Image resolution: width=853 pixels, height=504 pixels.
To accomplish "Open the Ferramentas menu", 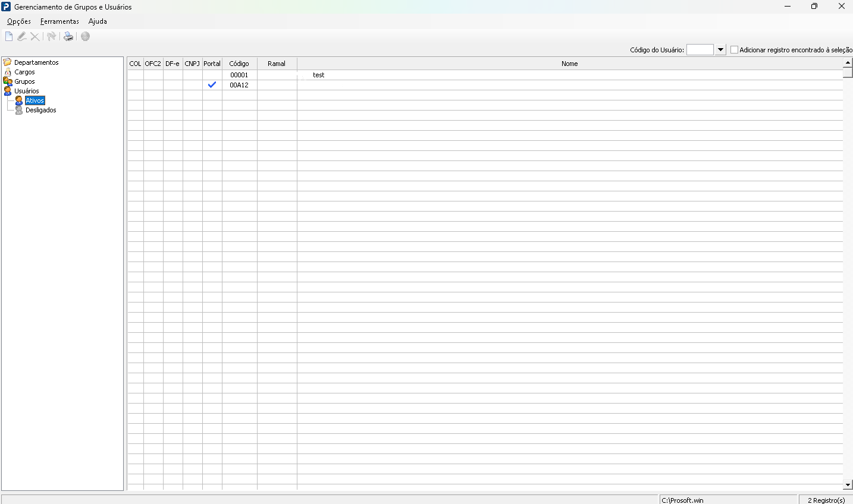I will pyautogui.click(x=59, y=21).
